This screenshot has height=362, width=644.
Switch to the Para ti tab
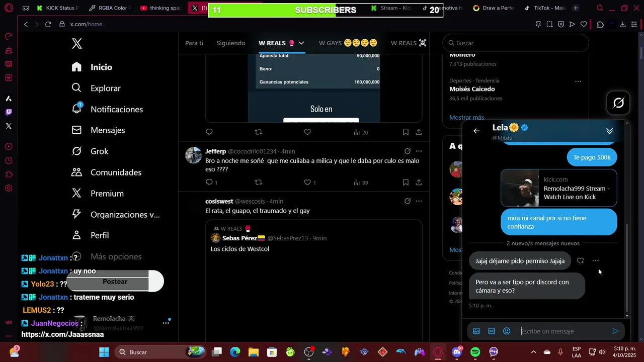(194, 43)
